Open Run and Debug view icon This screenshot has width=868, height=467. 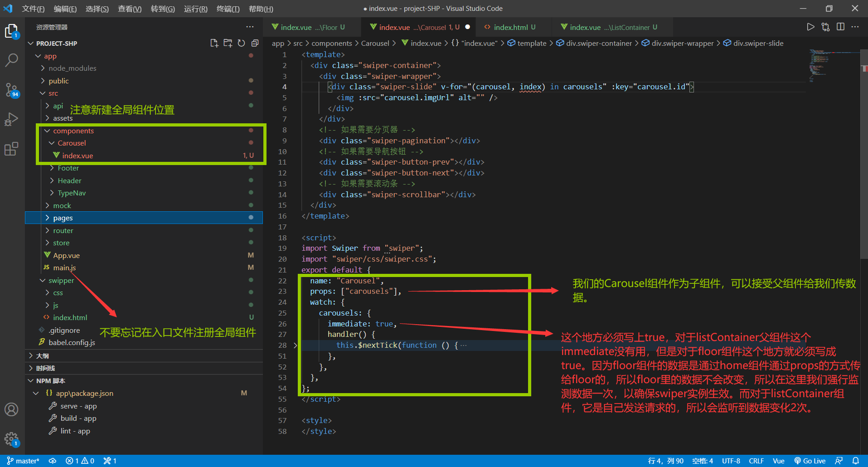click(11, 119)
